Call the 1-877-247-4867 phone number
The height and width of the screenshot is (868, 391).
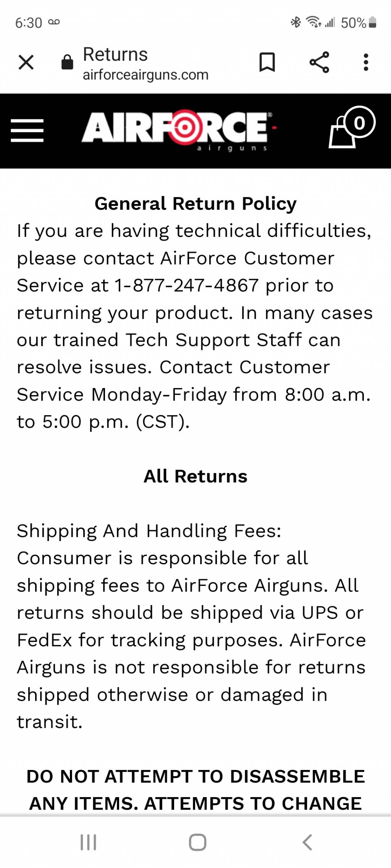(x=187, y=285)
